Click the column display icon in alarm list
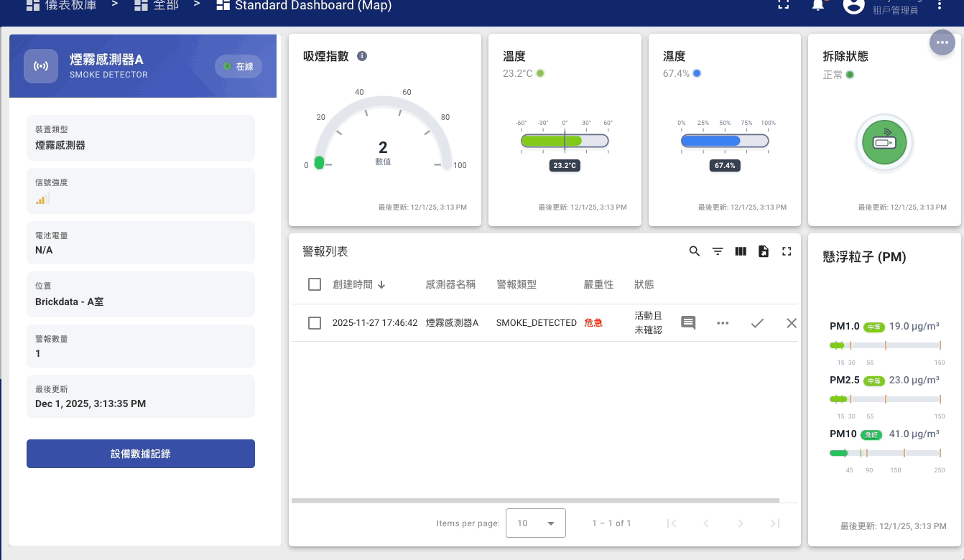 point(741,251)
